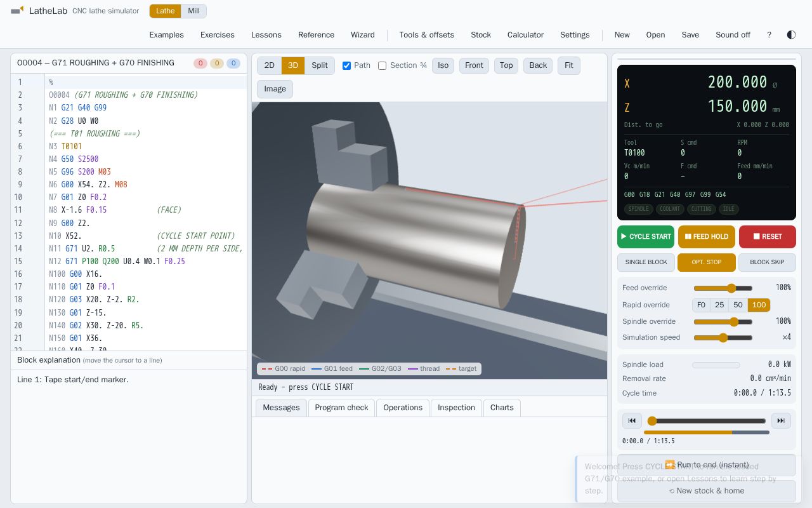Run to end instantly
Screen dimensions: 812x508
(x=707, y=465)
